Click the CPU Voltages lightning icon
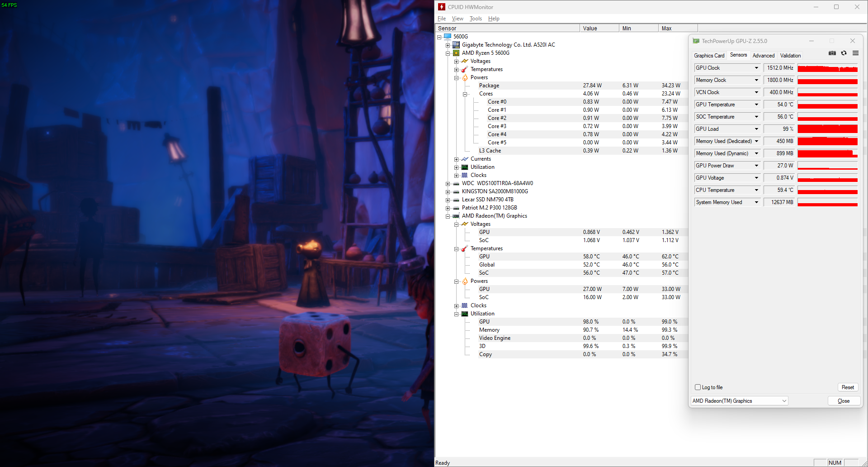The height and width of the screenshot is (467, 868). 465,61
